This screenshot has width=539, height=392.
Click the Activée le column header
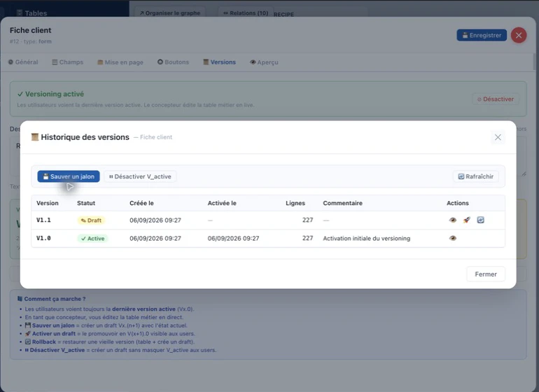[x=222, y=203]
